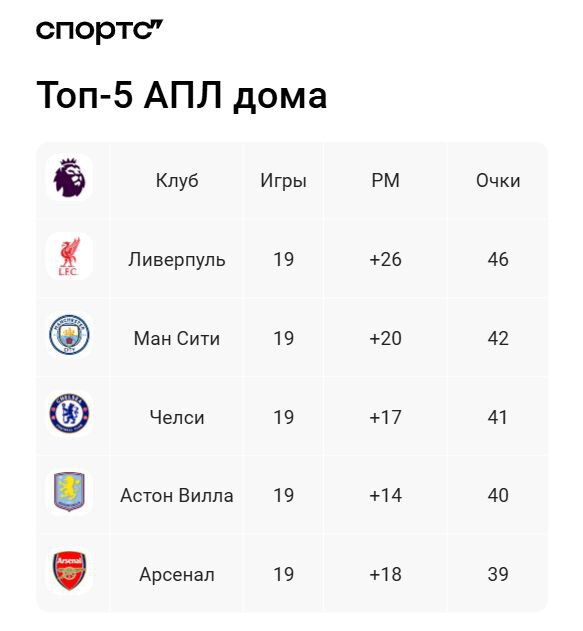This screenshot has height=631, width=583.
Task: Click Man City's +20 goal difference
Action: [x=385, y=338]
